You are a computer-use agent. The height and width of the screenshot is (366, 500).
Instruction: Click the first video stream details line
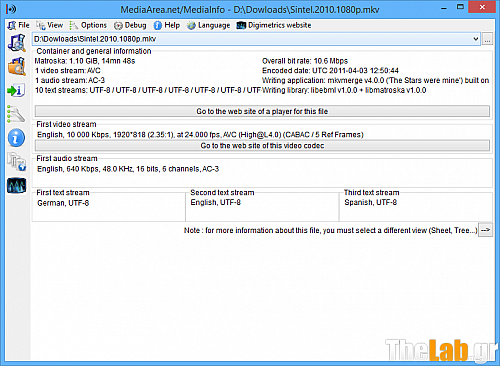(200, 135)
